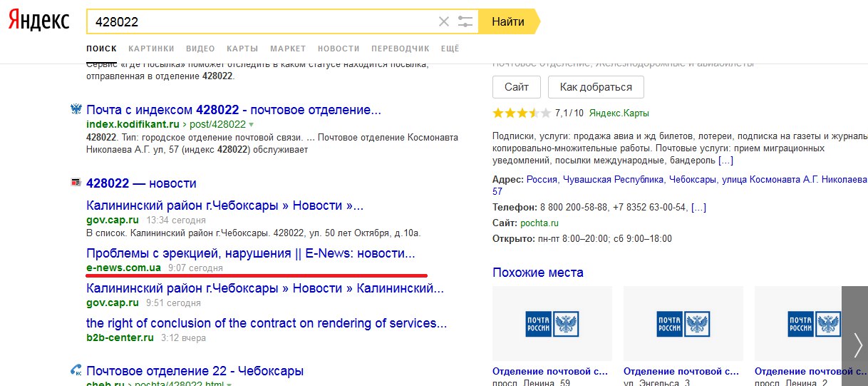868x386 pixels.
Task: Open the Яндекс.Карты link
Action: point(619,113)
